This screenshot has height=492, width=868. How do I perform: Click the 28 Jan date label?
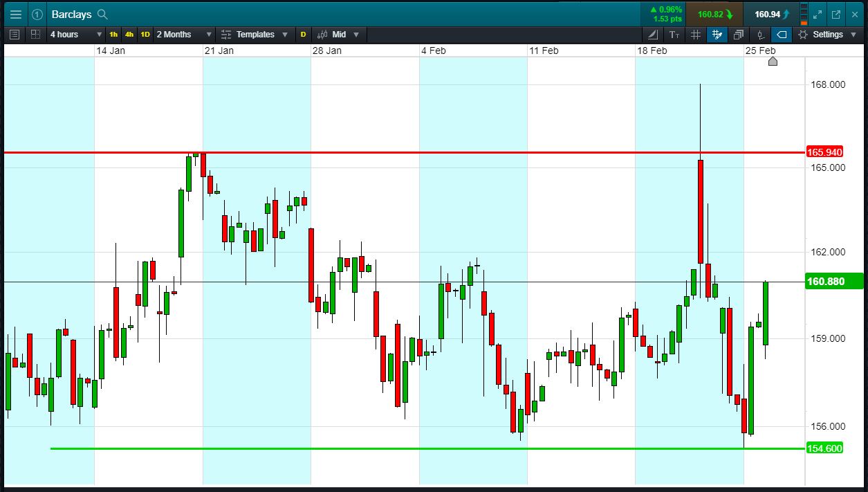327,51
